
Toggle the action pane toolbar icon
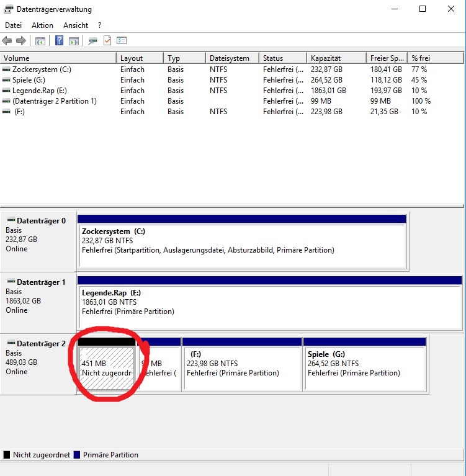[74, 41]
